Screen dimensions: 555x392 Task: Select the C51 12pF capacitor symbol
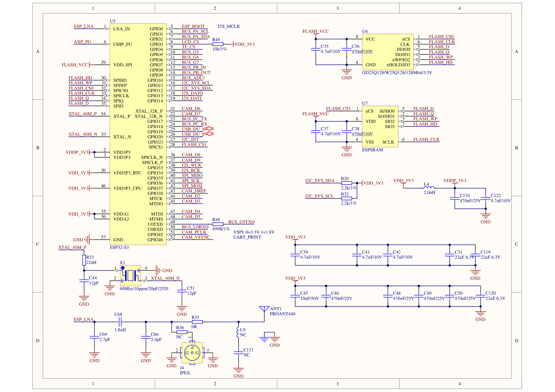click(182, 291)
